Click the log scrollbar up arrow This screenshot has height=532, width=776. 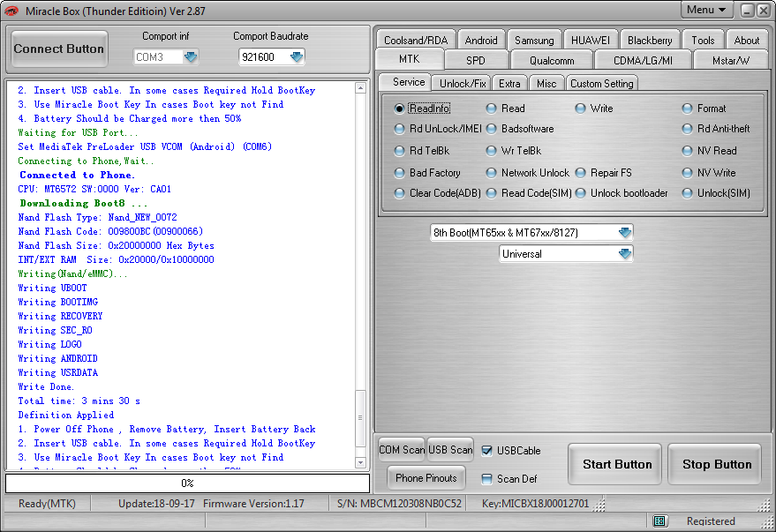tap(360, 88)
